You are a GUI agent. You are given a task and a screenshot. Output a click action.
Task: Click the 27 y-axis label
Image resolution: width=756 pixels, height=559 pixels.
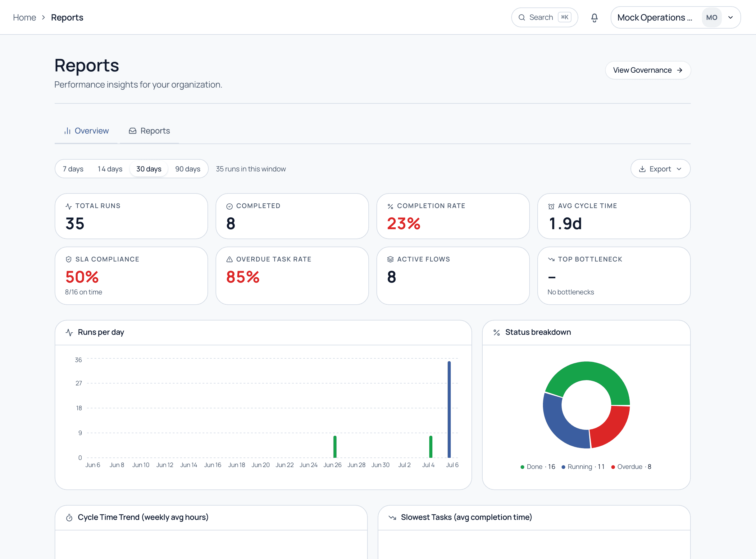click(x=79, y=384)
